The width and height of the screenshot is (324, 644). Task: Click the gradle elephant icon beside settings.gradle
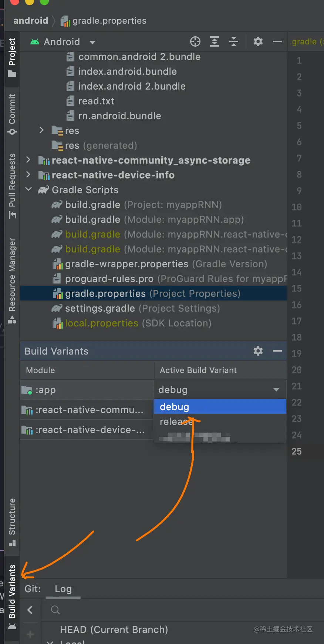pos(57,308)
